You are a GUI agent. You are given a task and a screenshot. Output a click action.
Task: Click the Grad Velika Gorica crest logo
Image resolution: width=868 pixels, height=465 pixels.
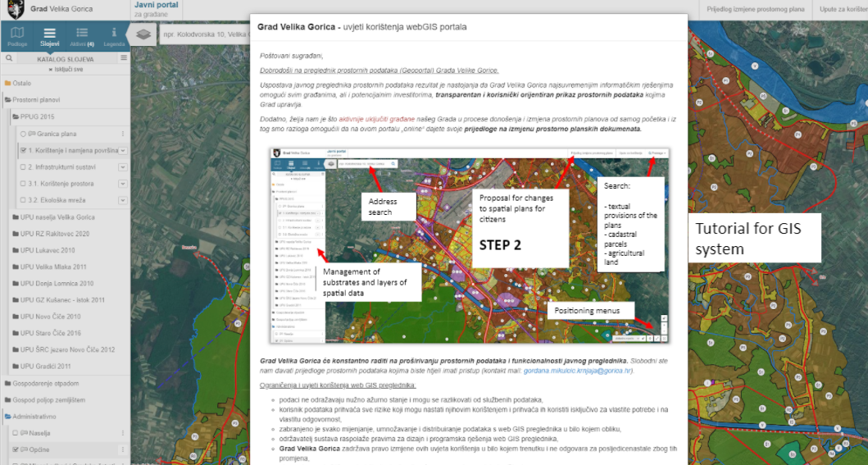click(15, 10)
